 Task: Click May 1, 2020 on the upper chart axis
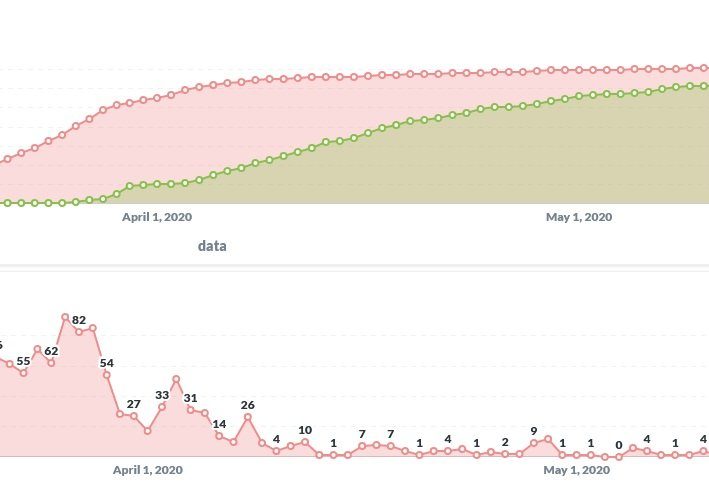(579, 216)
